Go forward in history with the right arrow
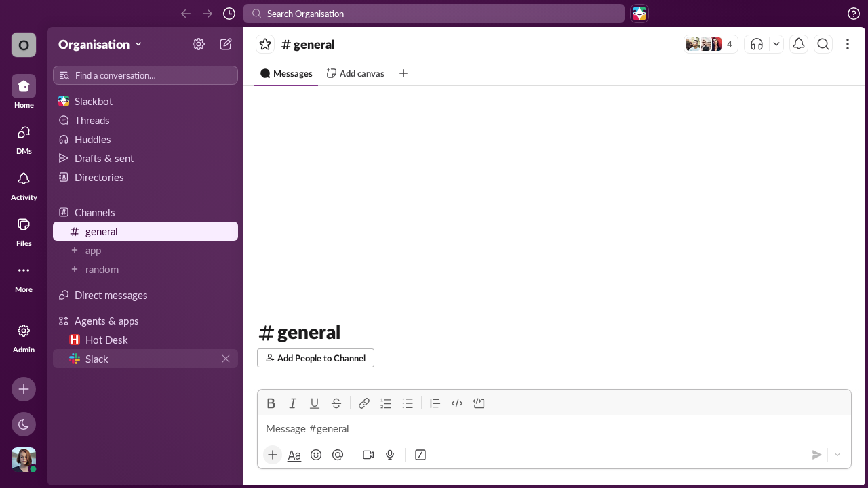This screenshot has width=868, height=488. pos(208,14)
